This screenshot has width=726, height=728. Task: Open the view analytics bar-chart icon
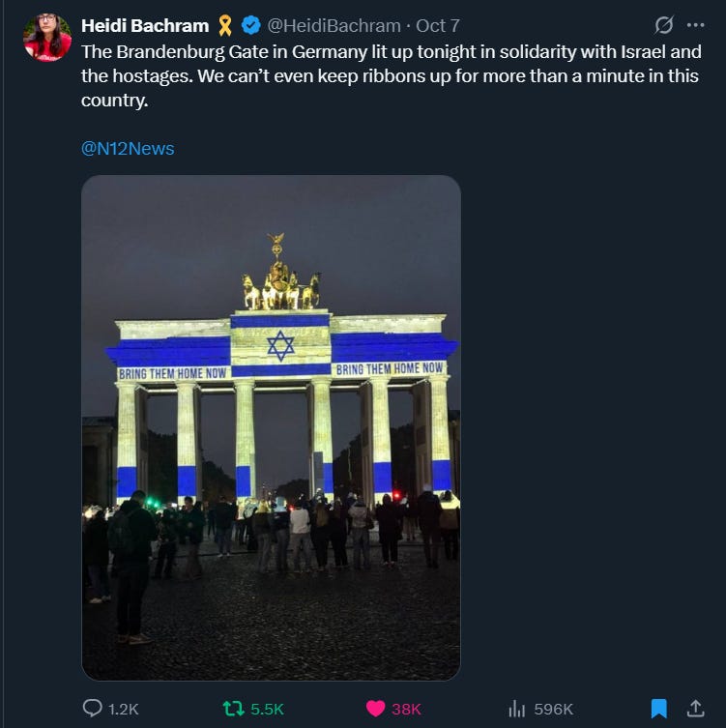516,709
